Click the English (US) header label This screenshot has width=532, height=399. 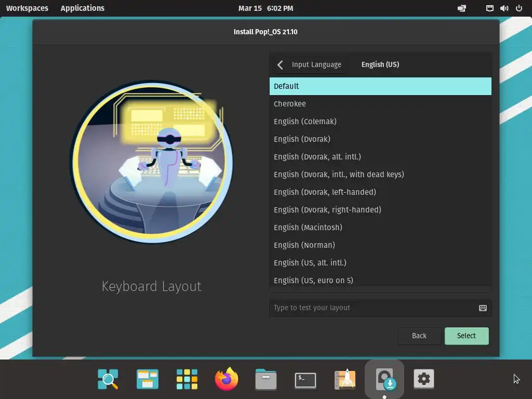(380, 64)
